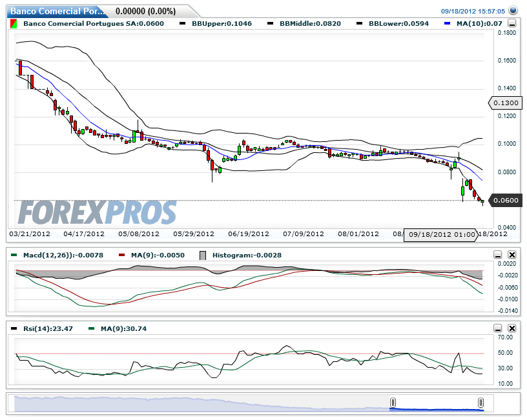The width and height of the screenshot is (527, 420).
Task: Click the 09/18/2012 01:00 date tooltip
Action: pos(441,235)
